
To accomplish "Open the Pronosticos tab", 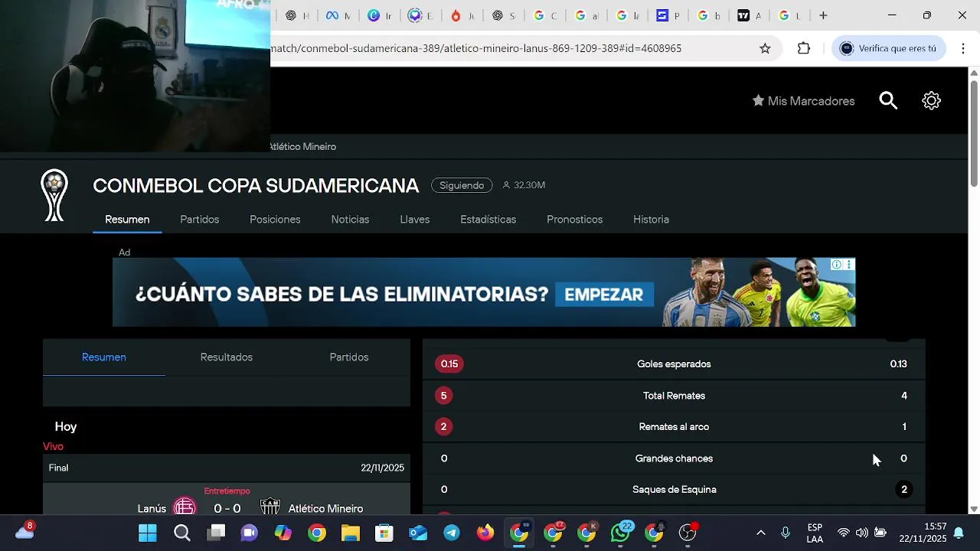I will (x=574, y=220).
